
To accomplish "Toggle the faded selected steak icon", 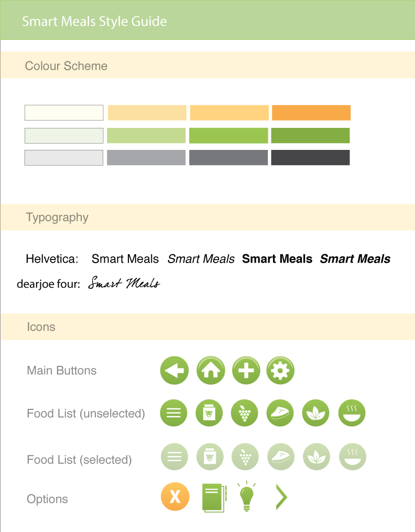I will tap(281, 457).
